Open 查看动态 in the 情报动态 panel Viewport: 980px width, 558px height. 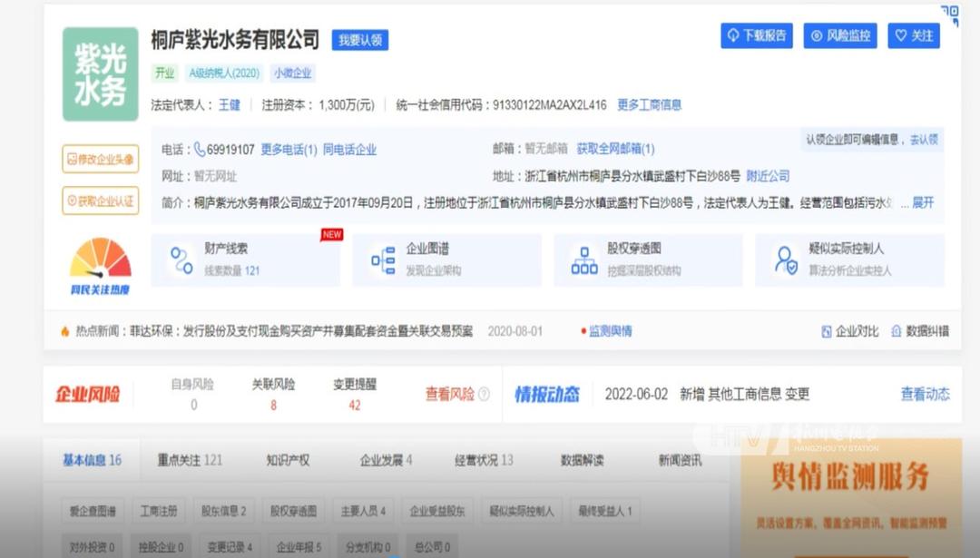pos(925,395)
